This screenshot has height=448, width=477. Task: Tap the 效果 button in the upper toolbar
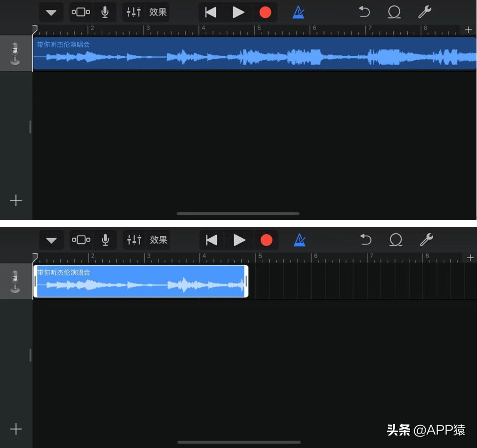click(x=158, y=12)
